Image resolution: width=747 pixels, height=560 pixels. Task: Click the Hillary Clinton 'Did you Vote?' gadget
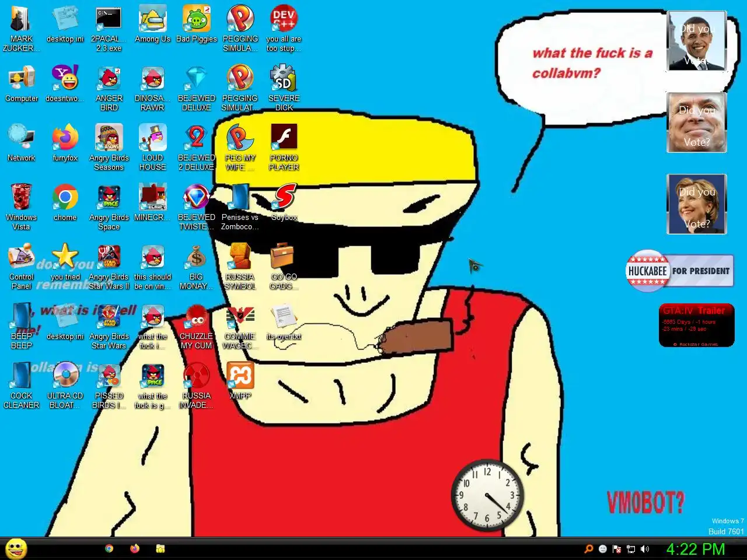pyautogui.click(x=697, y=204)
